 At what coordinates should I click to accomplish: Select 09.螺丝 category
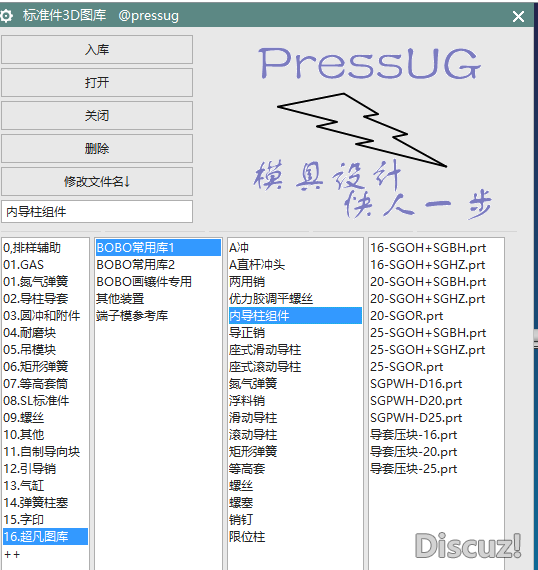pyautogui.click(x=45, y=418)
